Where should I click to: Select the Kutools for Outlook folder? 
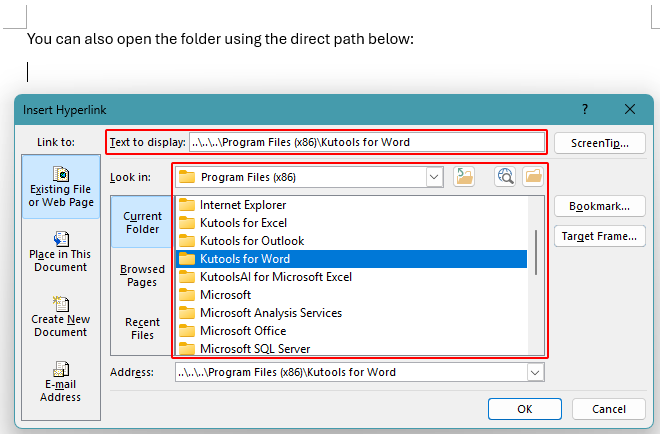tap(351, 241)
